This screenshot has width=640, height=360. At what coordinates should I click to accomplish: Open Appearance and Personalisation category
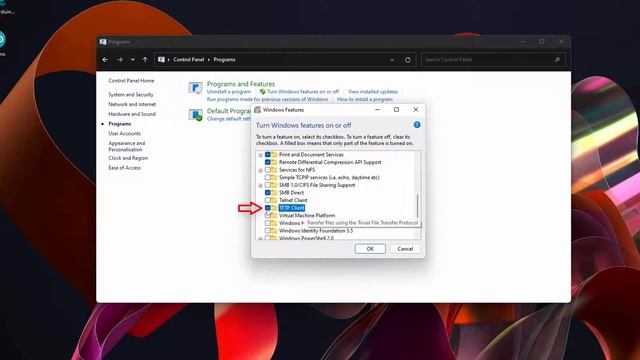tap(127, 147)
